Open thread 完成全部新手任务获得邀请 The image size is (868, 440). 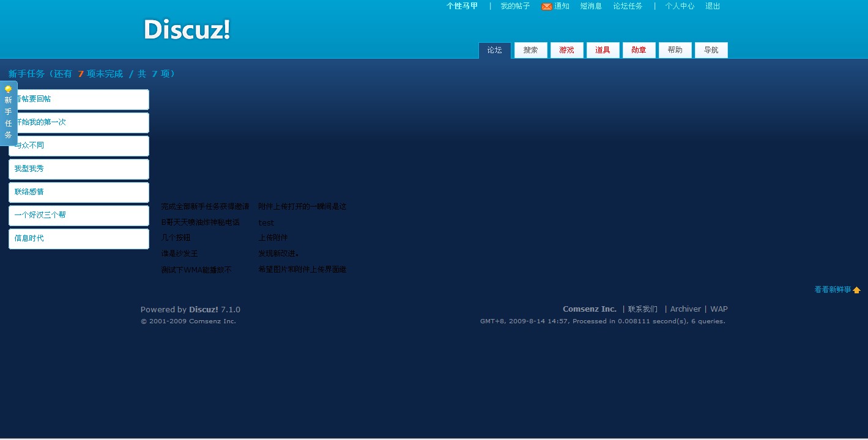click(x=205, y=207)
